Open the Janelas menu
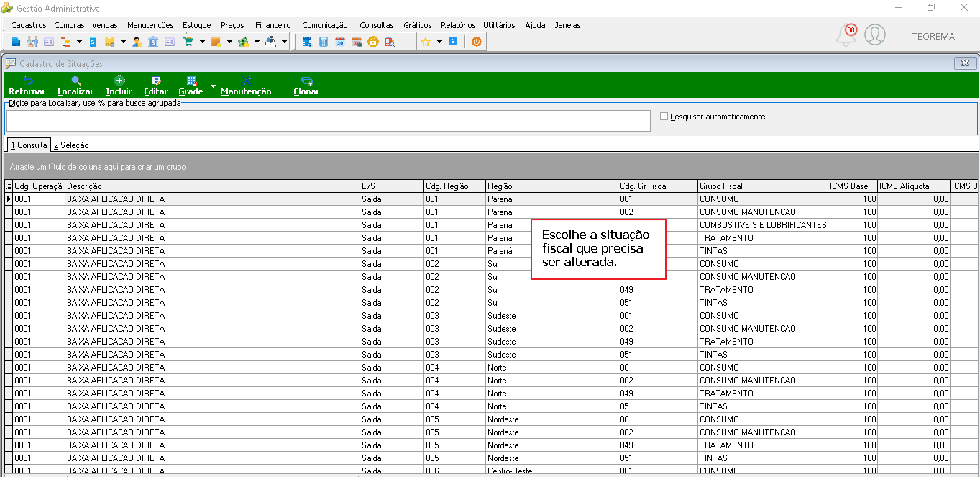Image resolution: width=980 pixels, height=477 pixels. click(x=567, y=25)
